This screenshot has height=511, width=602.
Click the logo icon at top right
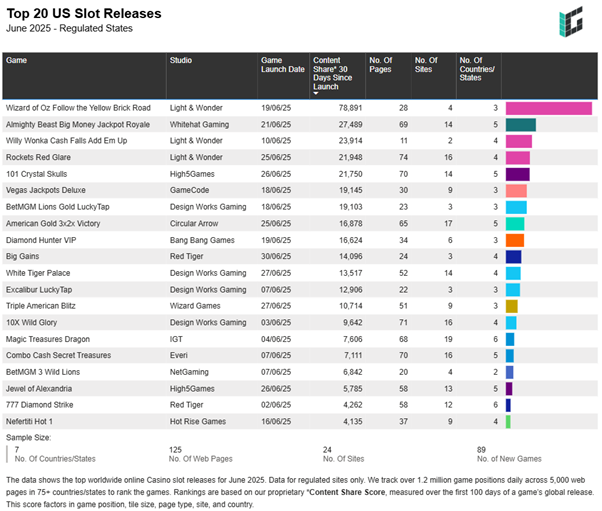click(573, 22)
